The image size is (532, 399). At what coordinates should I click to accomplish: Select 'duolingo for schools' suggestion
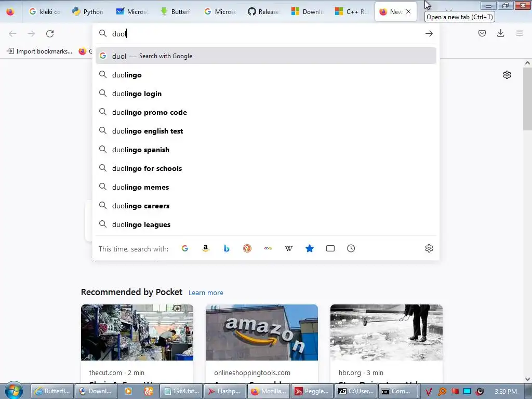(265, 168)
